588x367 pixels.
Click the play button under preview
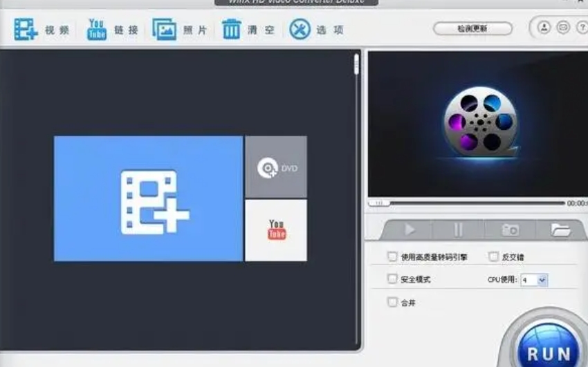pos(409,229)
